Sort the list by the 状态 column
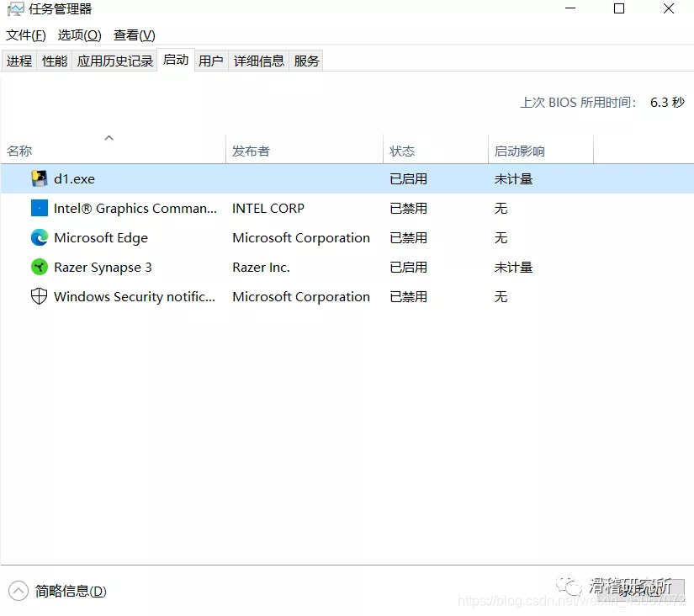This screenshot has height=616, width=694. point(402,150)
